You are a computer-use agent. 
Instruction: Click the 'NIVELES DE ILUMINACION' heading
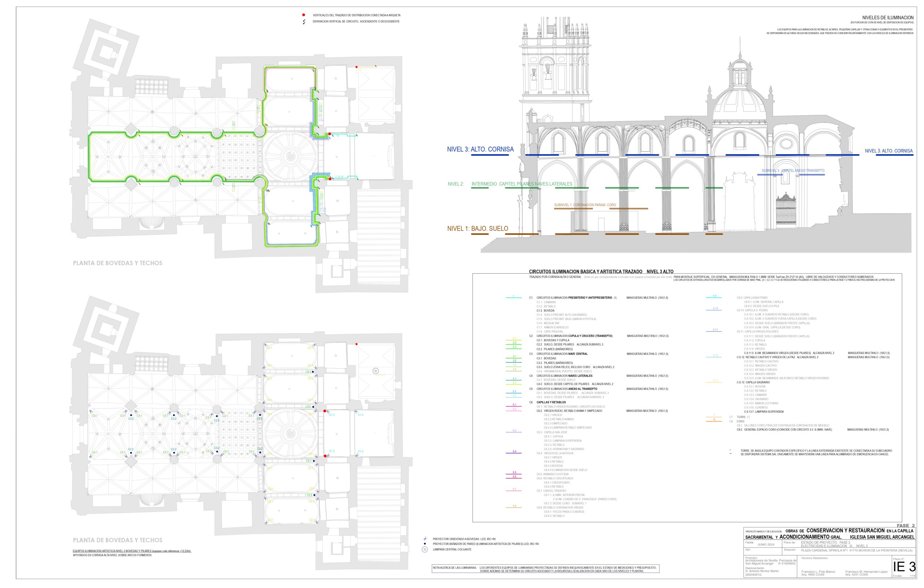(888, 18)
